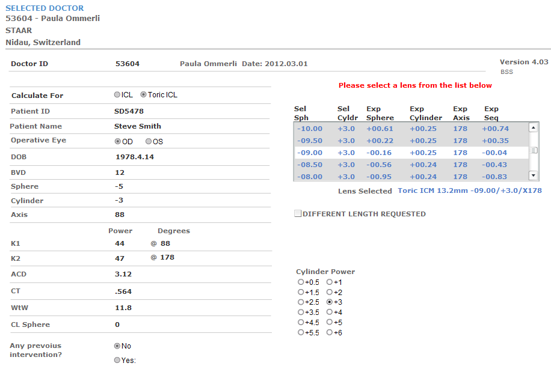Select the -08.50 sphere lens row
The height and width of the screenshot is (372, 551).
point(411,164)
